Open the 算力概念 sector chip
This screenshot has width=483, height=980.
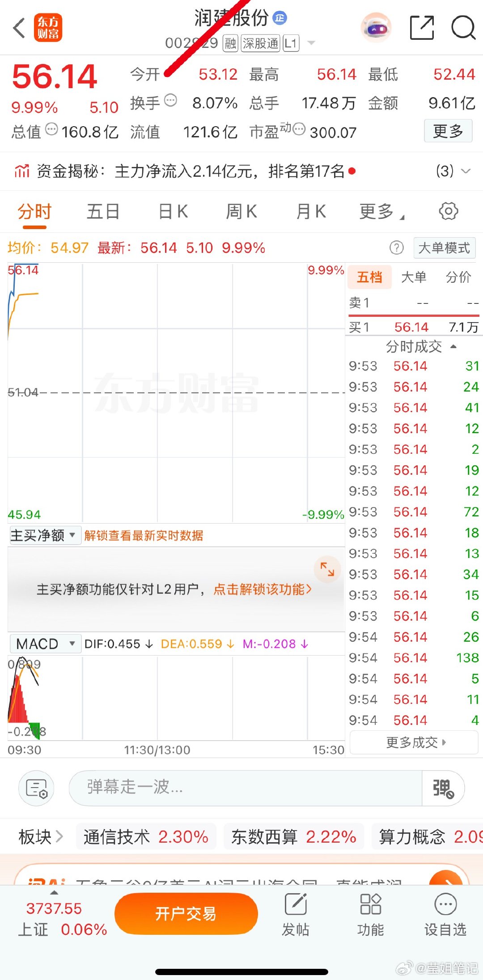(427, 836)
